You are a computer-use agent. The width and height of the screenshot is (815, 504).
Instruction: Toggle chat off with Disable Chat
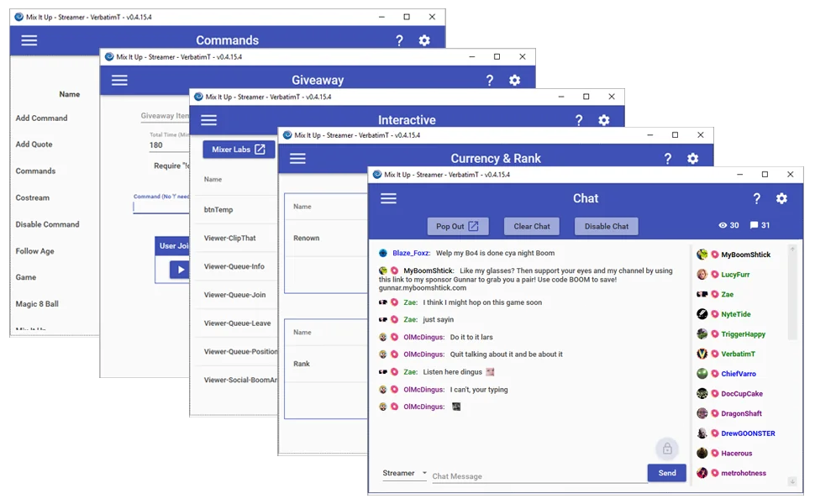(607, 226)
